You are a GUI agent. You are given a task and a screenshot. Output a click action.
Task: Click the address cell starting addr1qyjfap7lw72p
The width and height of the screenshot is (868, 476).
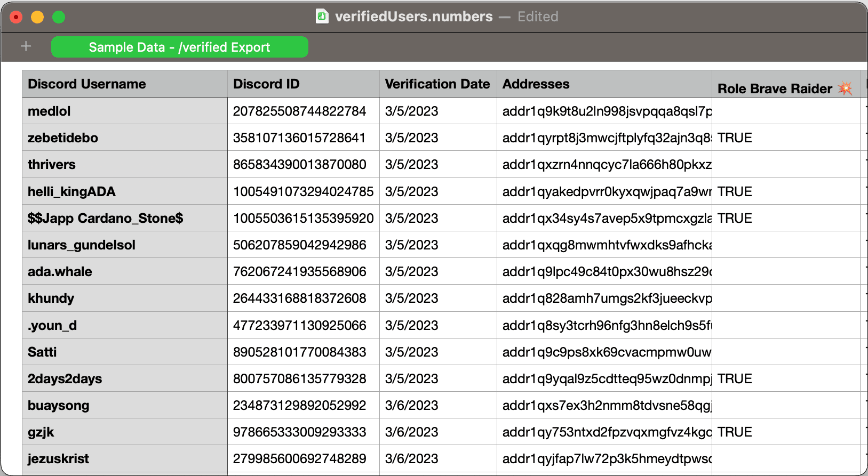[604, 458]
